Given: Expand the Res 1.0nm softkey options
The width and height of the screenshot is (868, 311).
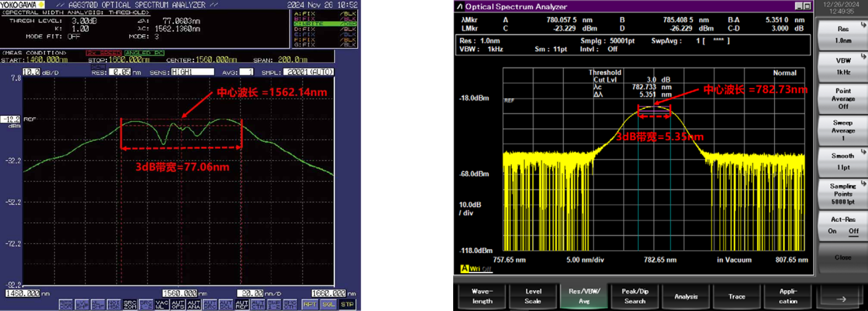Looking at the screenshot, I should (843, 35).
